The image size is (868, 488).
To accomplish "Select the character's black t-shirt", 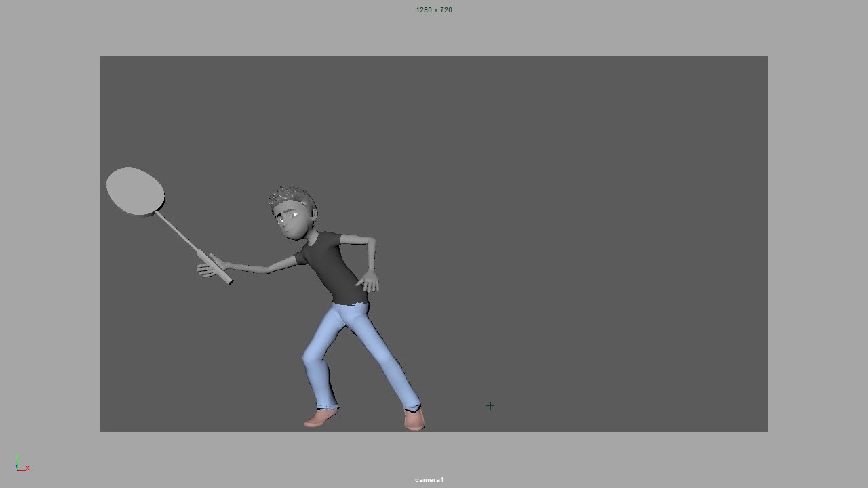I will [332, 271].
